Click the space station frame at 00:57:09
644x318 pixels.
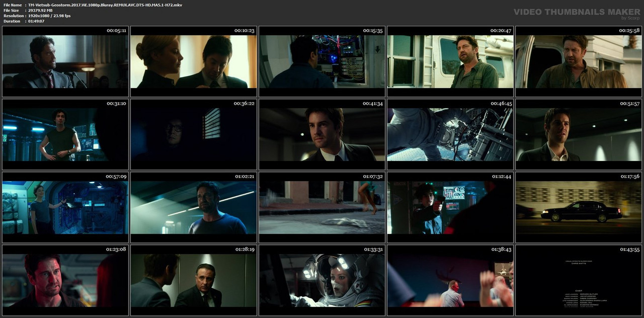[x=65, y=207]
